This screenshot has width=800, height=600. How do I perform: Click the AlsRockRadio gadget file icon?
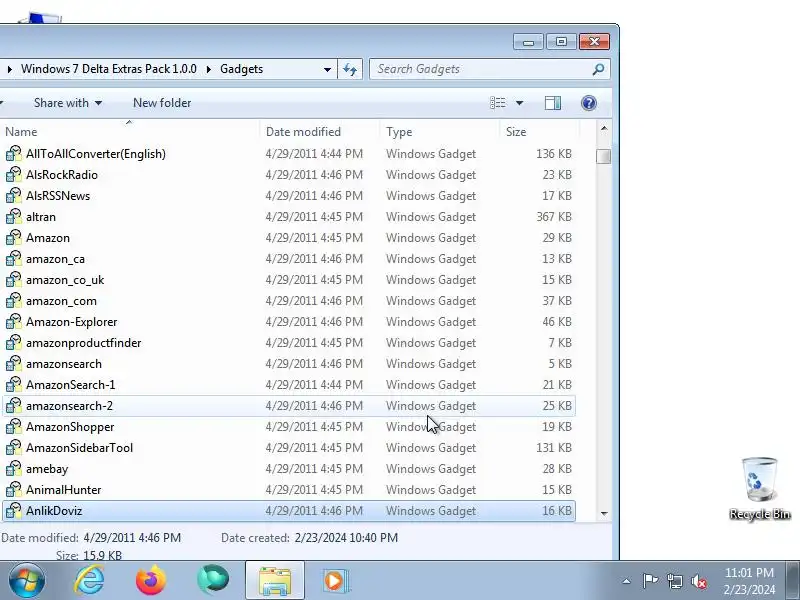(14, 174)
